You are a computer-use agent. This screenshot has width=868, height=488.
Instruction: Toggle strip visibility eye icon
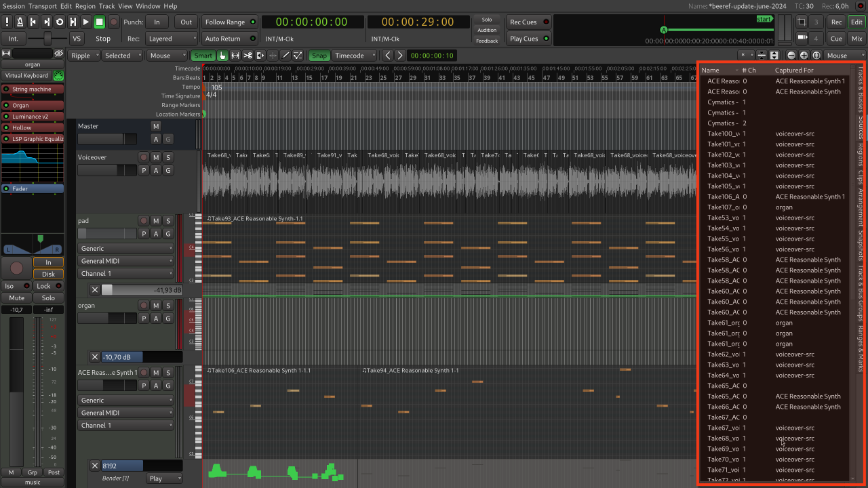click(59, 54)
